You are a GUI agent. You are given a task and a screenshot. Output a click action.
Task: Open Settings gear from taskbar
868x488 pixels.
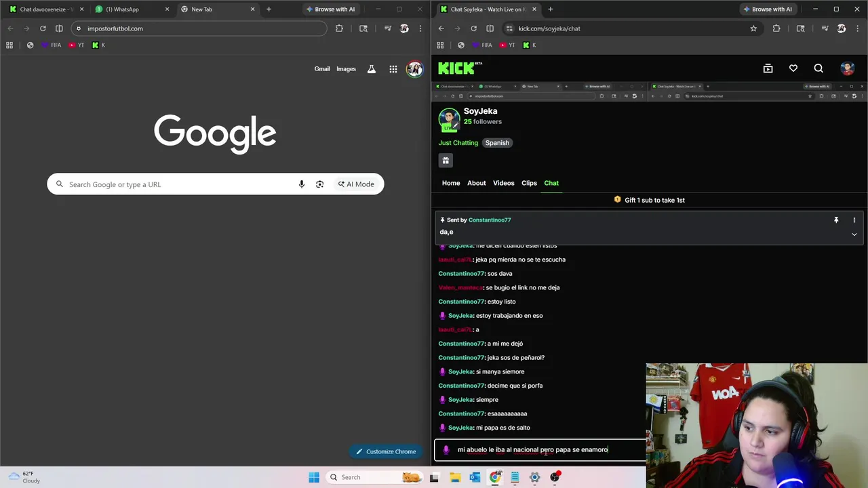click(x=534, y=477)
